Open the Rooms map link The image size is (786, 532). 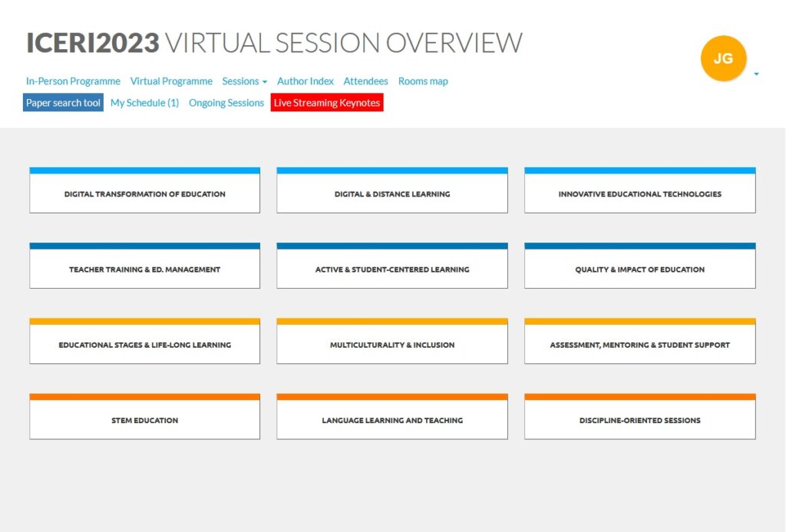(423, 81)
